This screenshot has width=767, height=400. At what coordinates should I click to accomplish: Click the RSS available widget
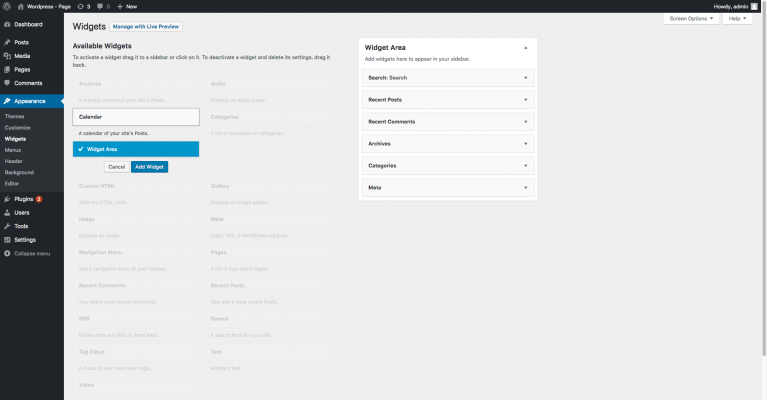[136, 319]
